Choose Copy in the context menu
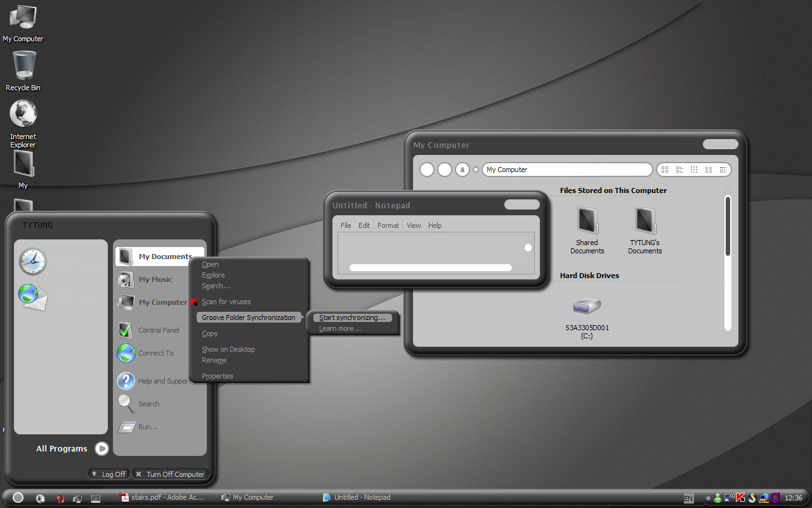Viewport: 812px width, 508px height. coord(210,333)
